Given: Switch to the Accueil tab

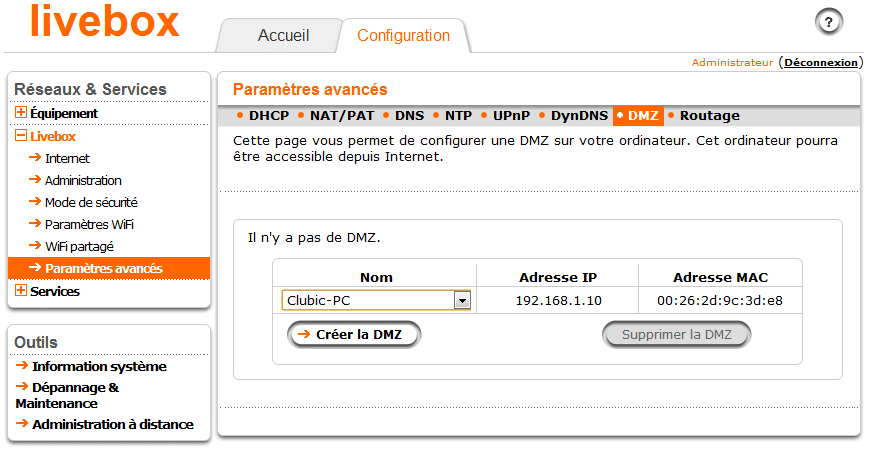Looking at the screenshot, I should [283, 36].
